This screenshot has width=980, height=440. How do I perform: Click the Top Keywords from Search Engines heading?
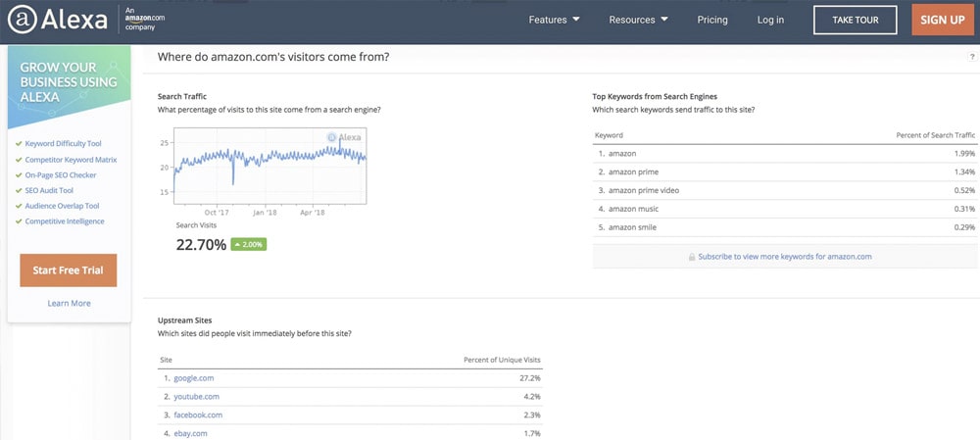click(655, 97)
